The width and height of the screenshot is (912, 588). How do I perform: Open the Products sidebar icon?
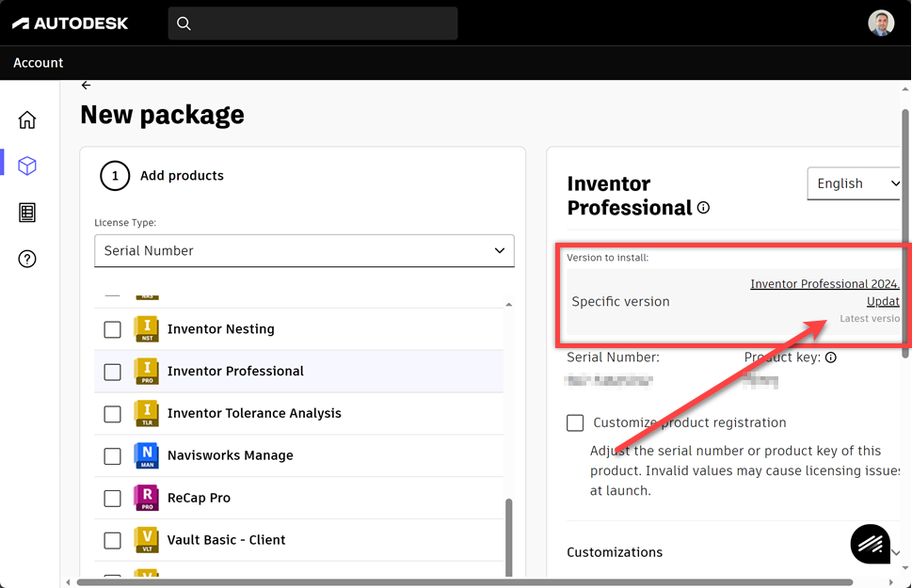(26, 166)
